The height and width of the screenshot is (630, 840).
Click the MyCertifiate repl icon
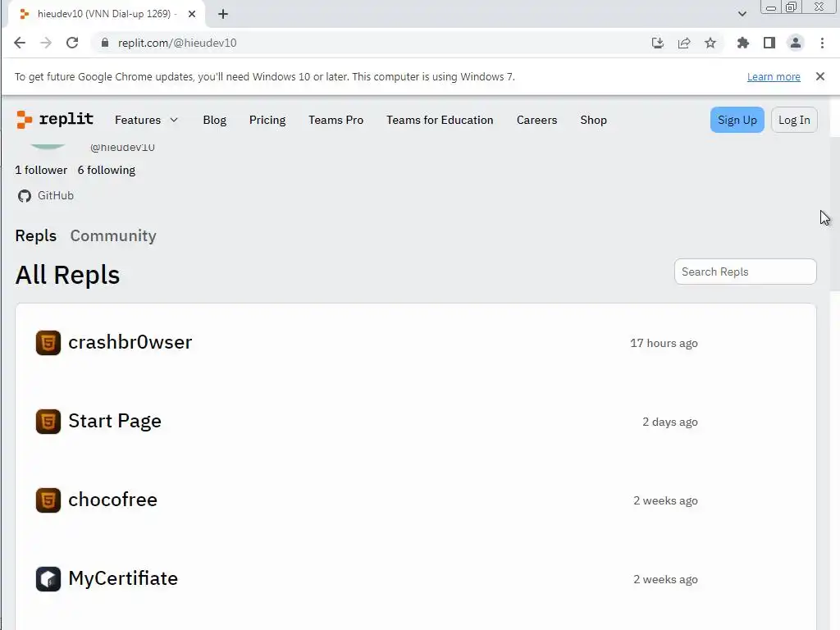pos(48,579)
